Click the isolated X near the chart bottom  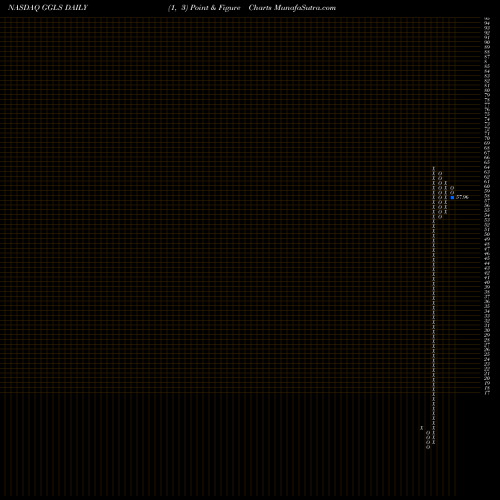pos(421,428)
